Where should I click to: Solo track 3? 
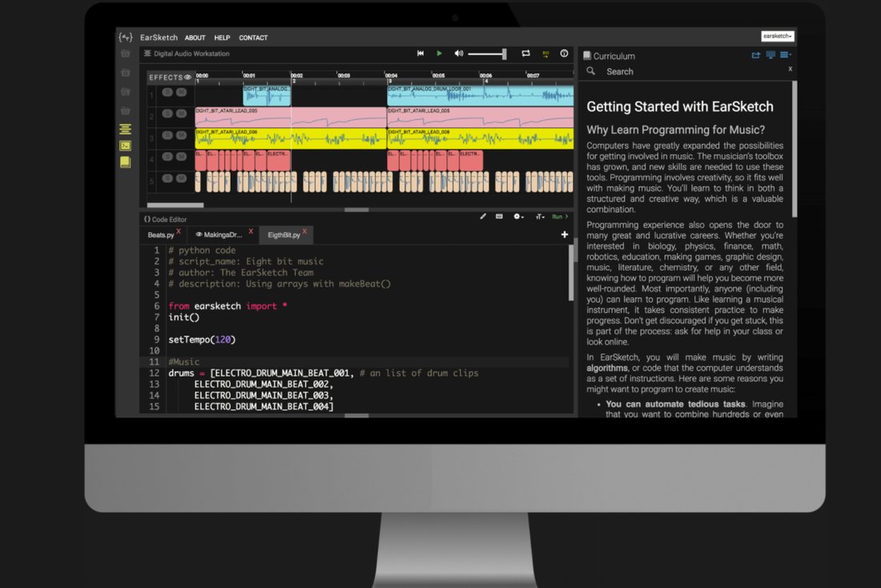(x=167, y=135)
